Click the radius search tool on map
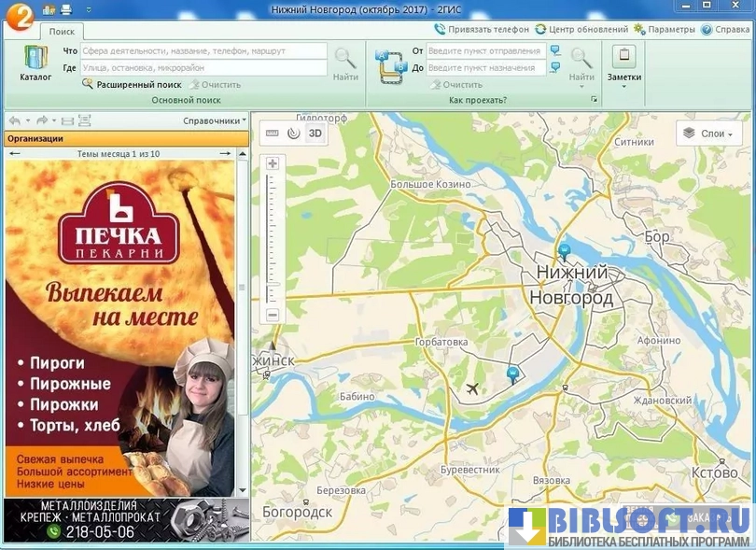Image resolution: width=756 pixels, height=550 pixels. pos(293,133)
